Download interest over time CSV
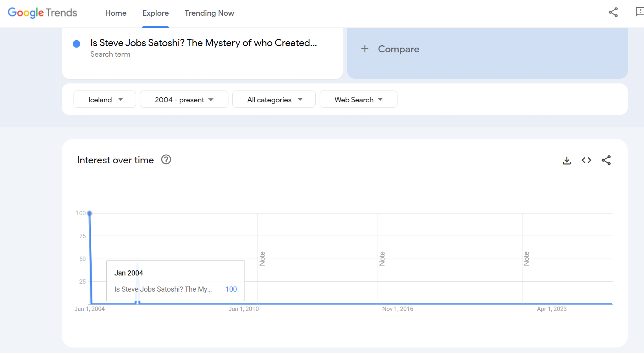The height and width of the screenshot is (353, 644). pyautogui.click(x=567, y=160)
